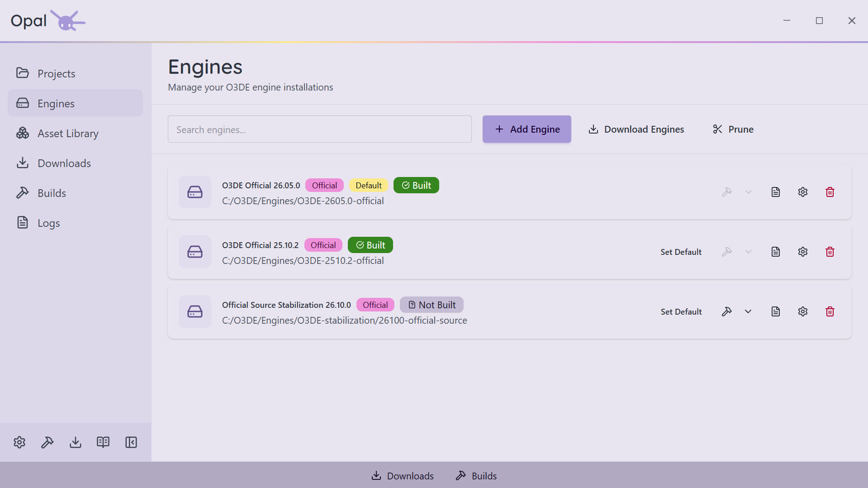Expand build options for O3DE Official 25.10.2

click(x=749, y=252)
